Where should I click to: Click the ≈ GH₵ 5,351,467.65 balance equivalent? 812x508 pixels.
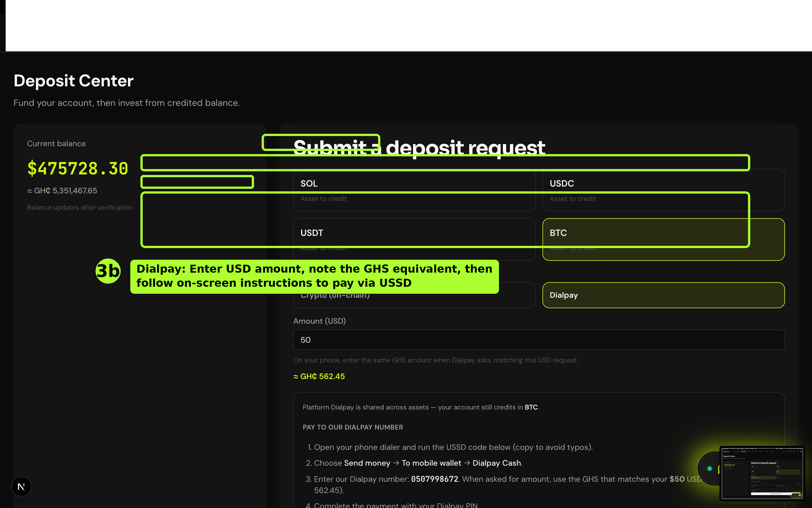pos(62,190)
